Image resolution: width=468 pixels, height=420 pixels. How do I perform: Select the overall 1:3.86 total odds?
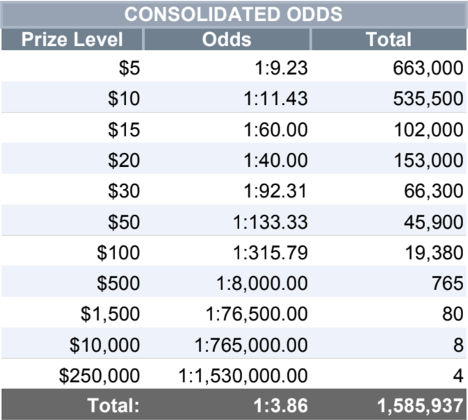(x=281, y=406)
